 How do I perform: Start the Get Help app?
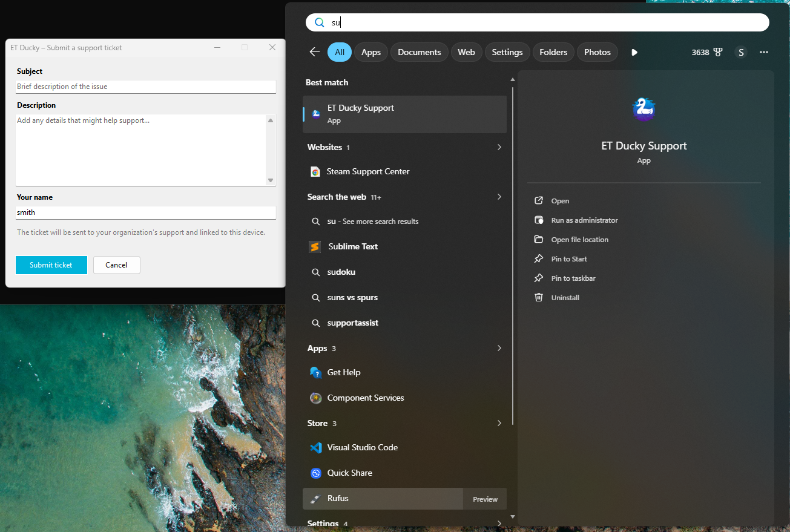pyautogui.click(x=343, y=372)
